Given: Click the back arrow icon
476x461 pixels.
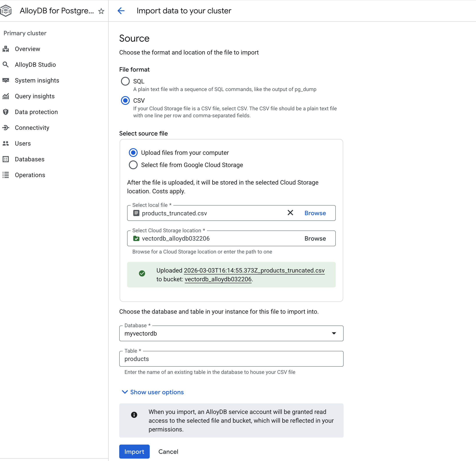Looking at the screenshot, I should tap(121, 11).
